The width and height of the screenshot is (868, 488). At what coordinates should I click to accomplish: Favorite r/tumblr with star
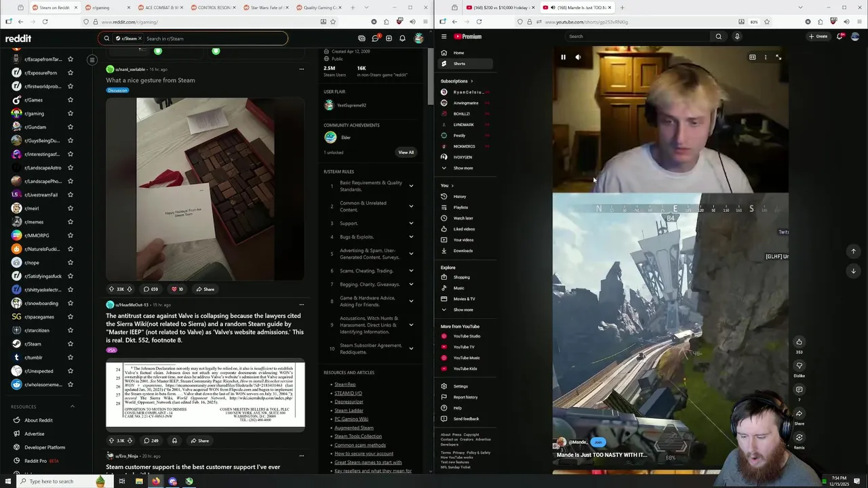pyautogui.click(x=70, y=357)
